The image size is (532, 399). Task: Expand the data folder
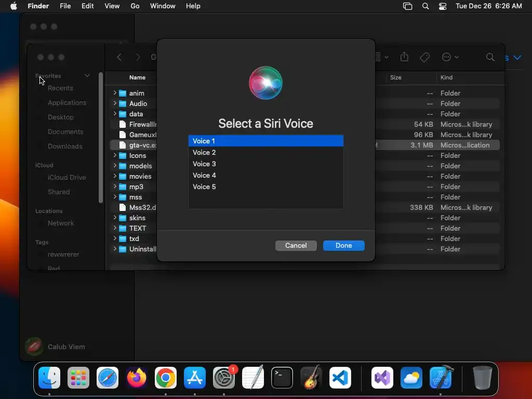[115, 113]
